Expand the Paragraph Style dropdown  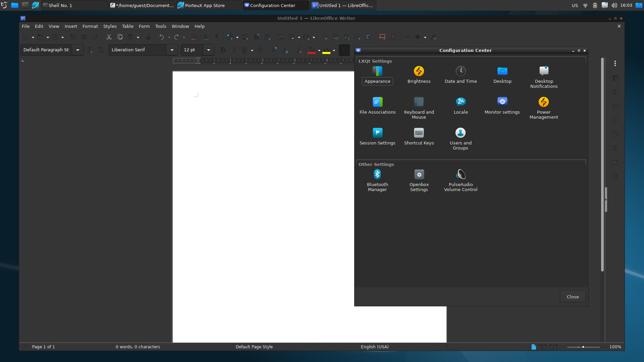pos(78,50)
